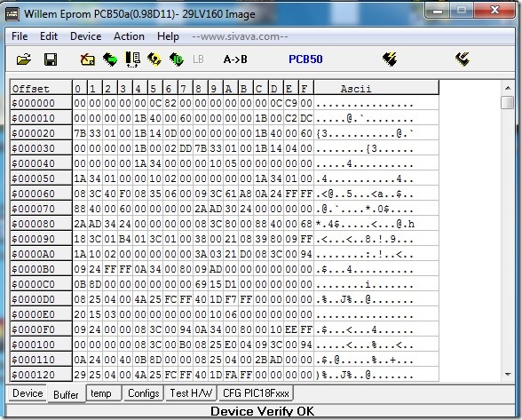This screenshot has width=522, height=420.
Task: Open the Device menu
Action: (x=85, y=36)
